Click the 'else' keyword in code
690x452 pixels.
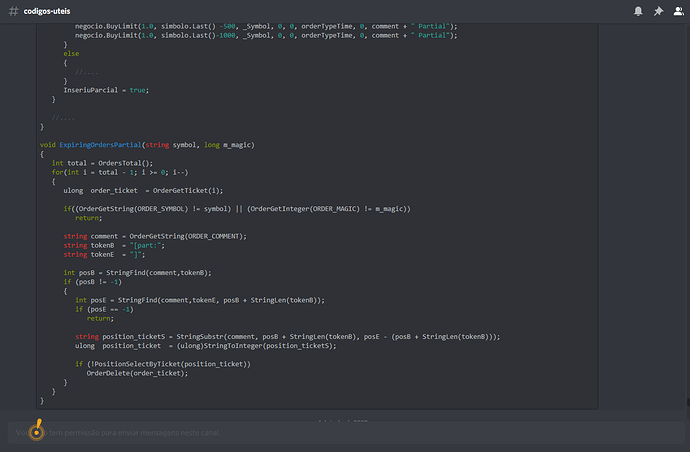tap(71, 53)
